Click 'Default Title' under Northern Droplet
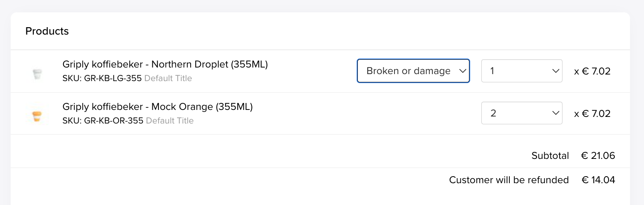The height and width of the screenshot is (205, 644). pyautogui.click(x=168, y=78)
